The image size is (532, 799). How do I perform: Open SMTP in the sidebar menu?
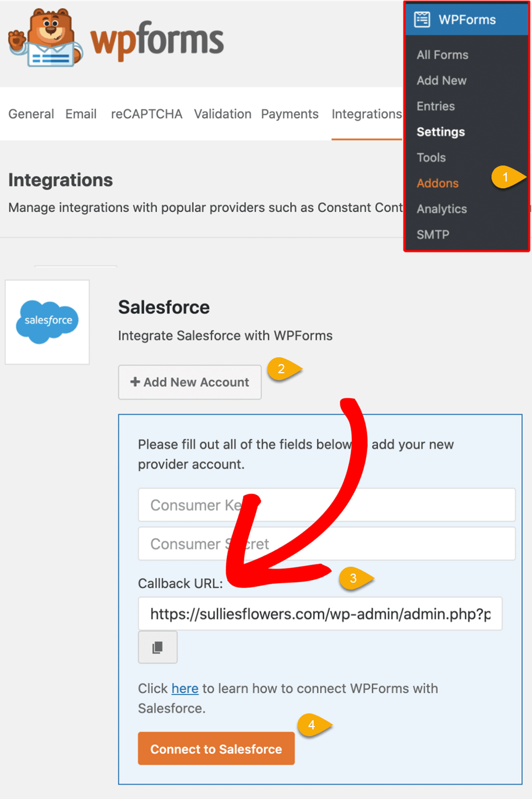tap(433, 235)
